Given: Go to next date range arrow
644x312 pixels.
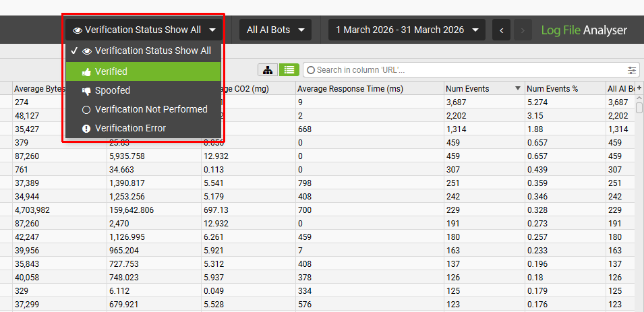Looking at the screenshot, I should click(522, 30).
